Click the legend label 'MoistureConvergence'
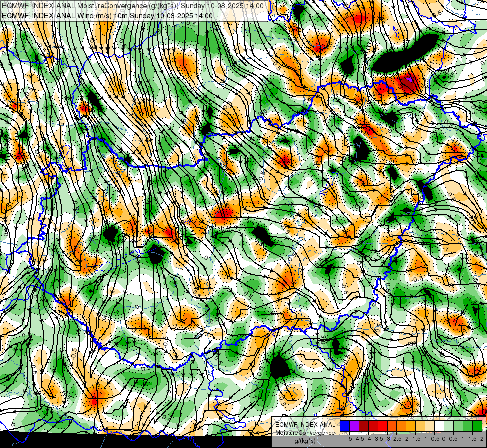 (x=305, y=433)
